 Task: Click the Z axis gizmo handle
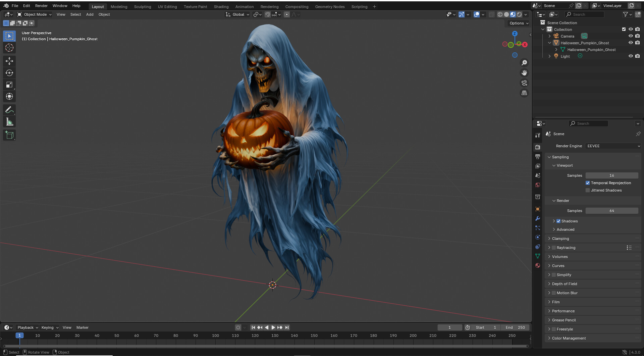[x=515, y=34]
